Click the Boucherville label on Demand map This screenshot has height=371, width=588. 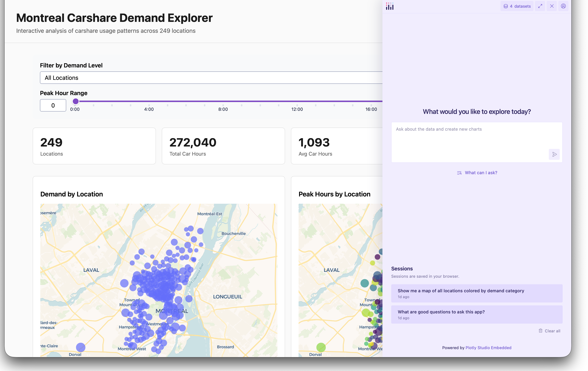click(x=233, y=233)
